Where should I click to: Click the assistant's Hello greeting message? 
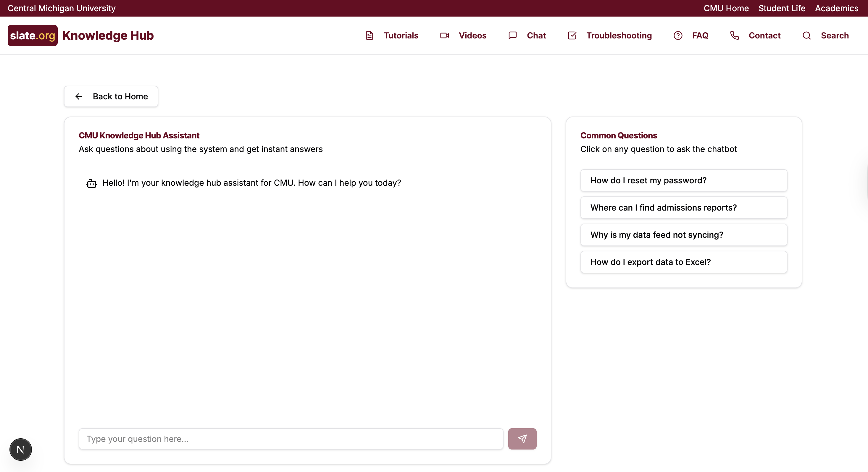252,183
